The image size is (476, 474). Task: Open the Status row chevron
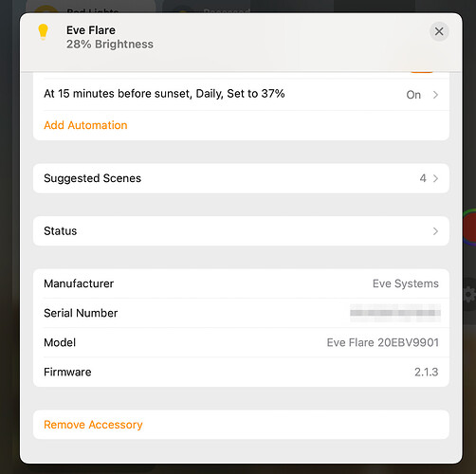(x=435, y=231)
